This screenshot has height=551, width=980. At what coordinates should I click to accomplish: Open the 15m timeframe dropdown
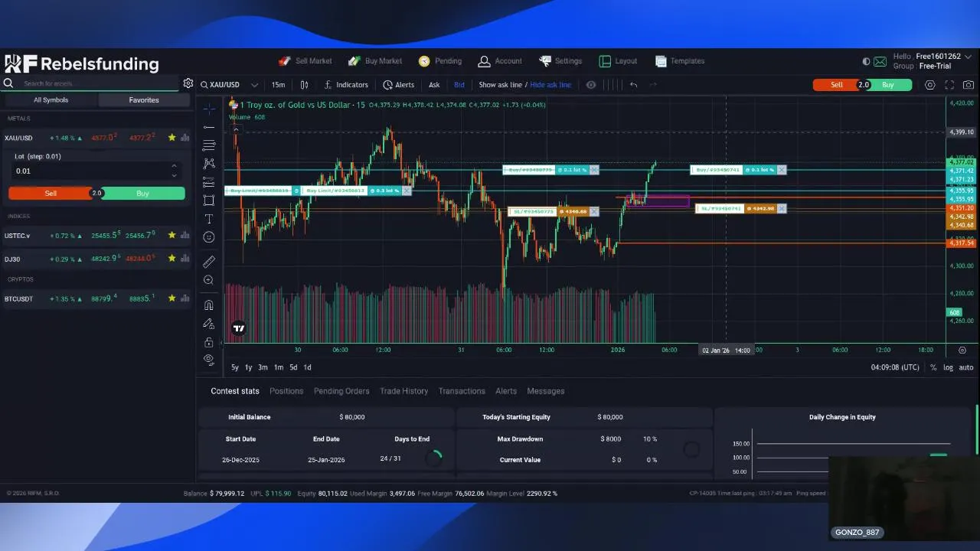tap(278, 85)
